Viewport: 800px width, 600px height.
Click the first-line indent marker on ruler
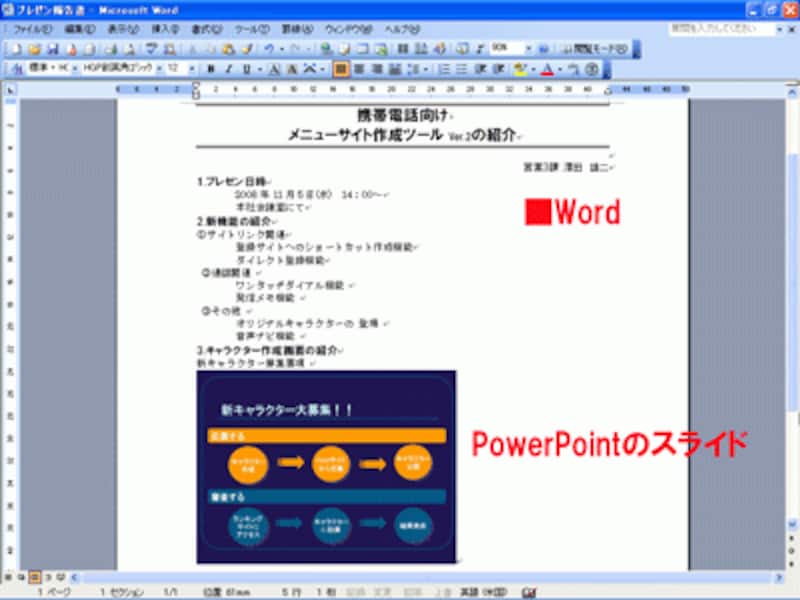(x=196, y=86)
